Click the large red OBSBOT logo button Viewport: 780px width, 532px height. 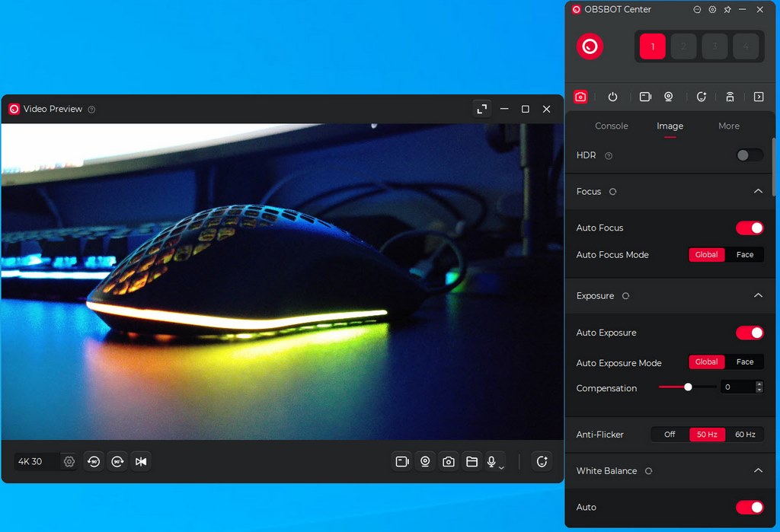tap(590, 46)
